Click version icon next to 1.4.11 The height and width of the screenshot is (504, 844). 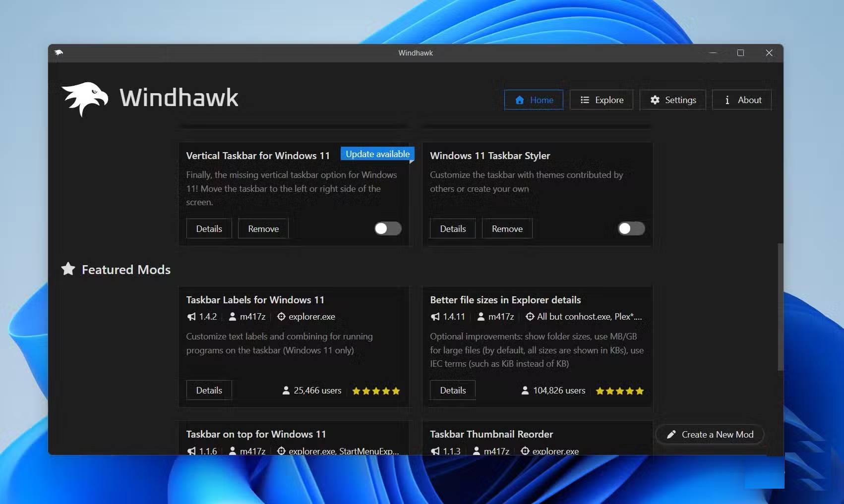tap(435, 317)
